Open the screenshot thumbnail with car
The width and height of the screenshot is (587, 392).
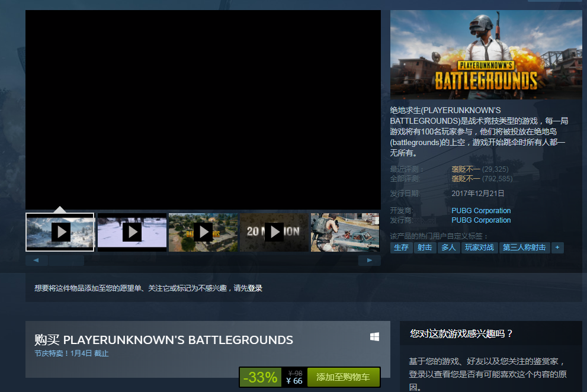(x=345, y=232)
